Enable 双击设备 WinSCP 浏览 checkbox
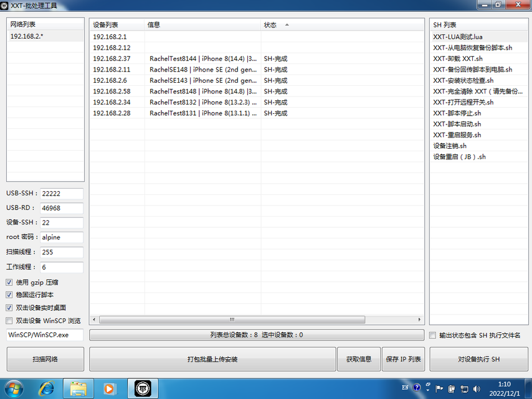 pyautogui.click(x=9, y=321)
